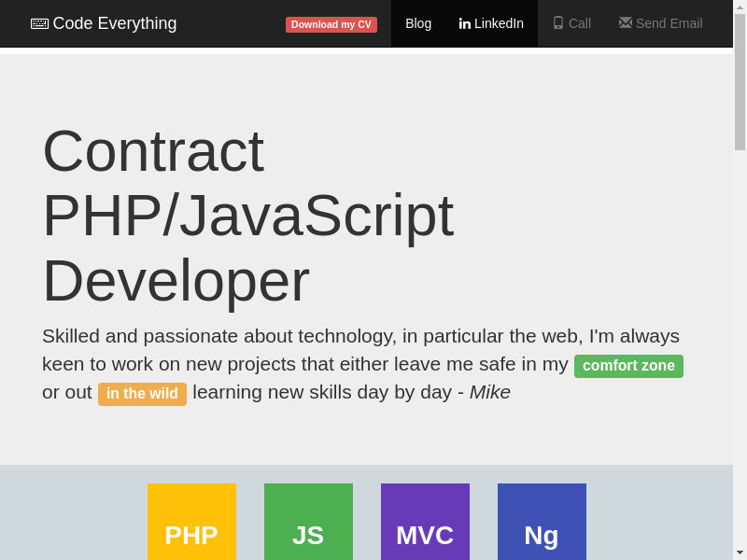Screen dimensions: 747x560
Task: Click the keyboard icon beside Code Everything
Action: click(39, 23)
